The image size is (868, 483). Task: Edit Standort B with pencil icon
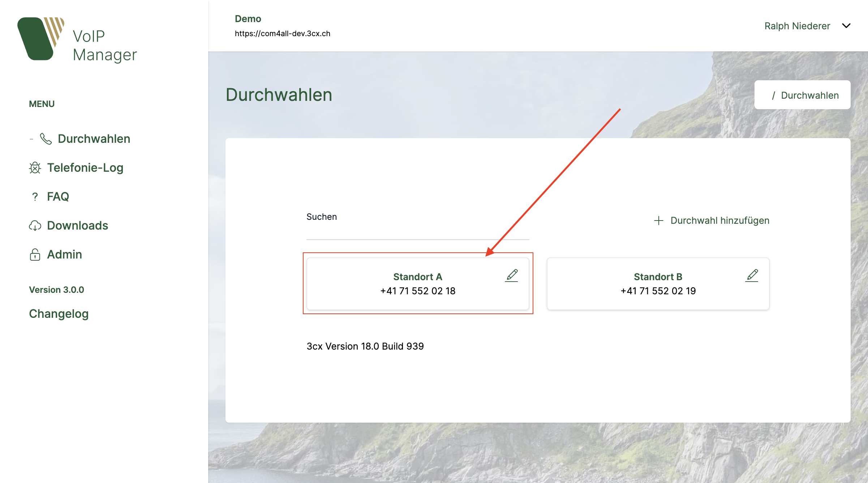pyautogui.click(x=752, y=275)
